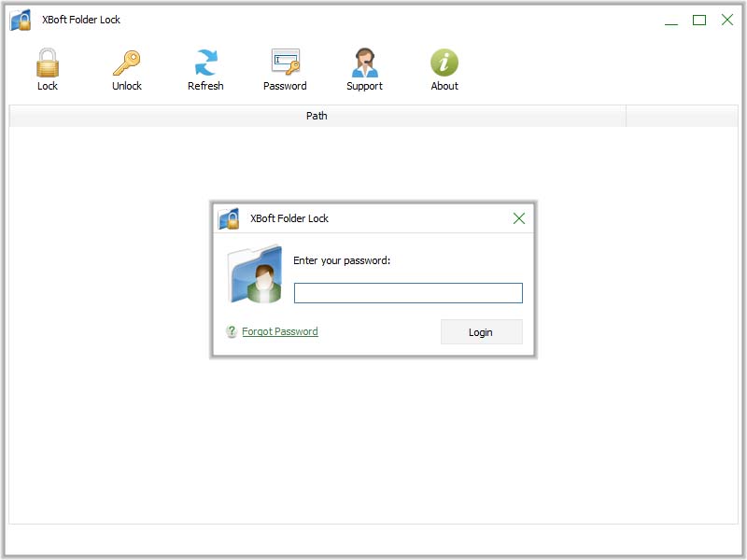747x560 pixels.
Task: Click the Lock padlock toolbar icon
Action: point(48,63)
